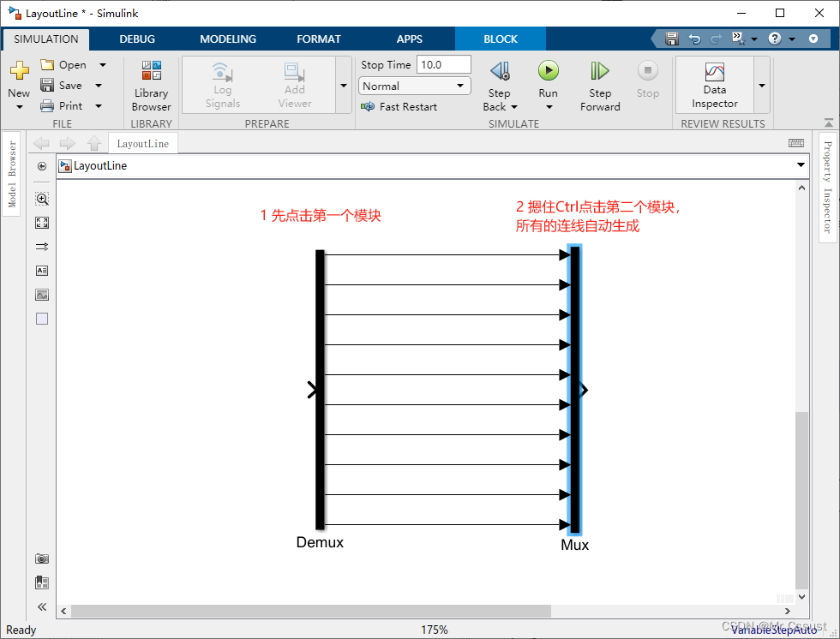Select the Zoom tool in the palette
This screenshot has height=639, width=840.
pyautogui.click(x=41, y=198)
